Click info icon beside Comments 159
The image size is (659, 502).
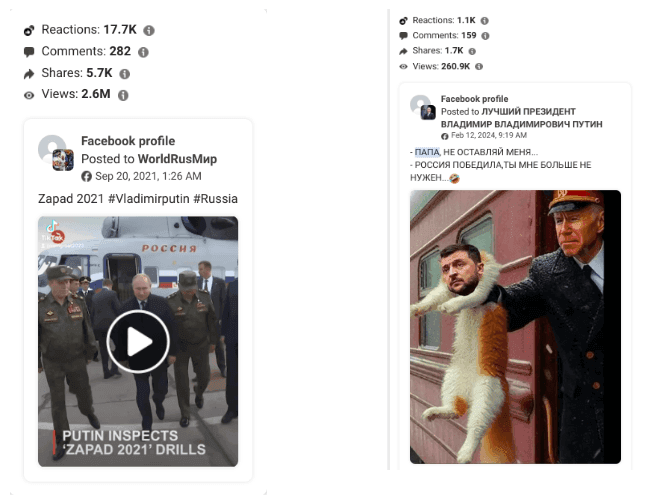click(x=485, y=36)
